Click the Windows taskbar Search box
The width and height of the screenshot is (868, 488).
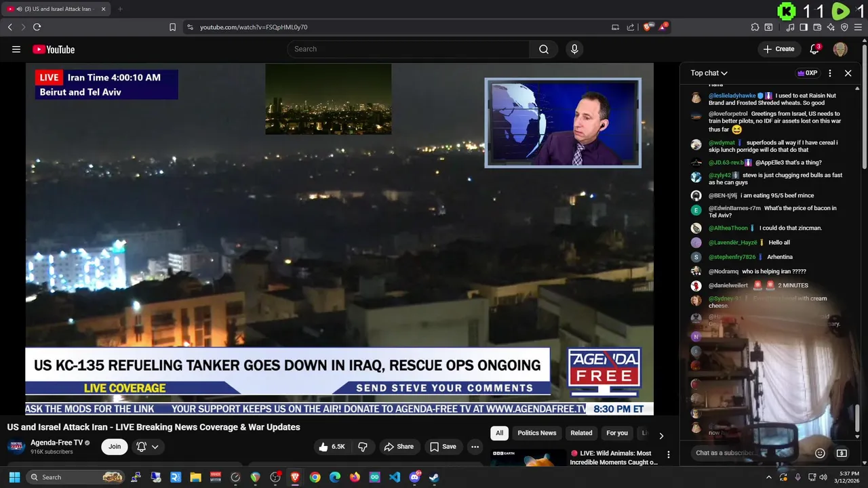coord(76,477)
